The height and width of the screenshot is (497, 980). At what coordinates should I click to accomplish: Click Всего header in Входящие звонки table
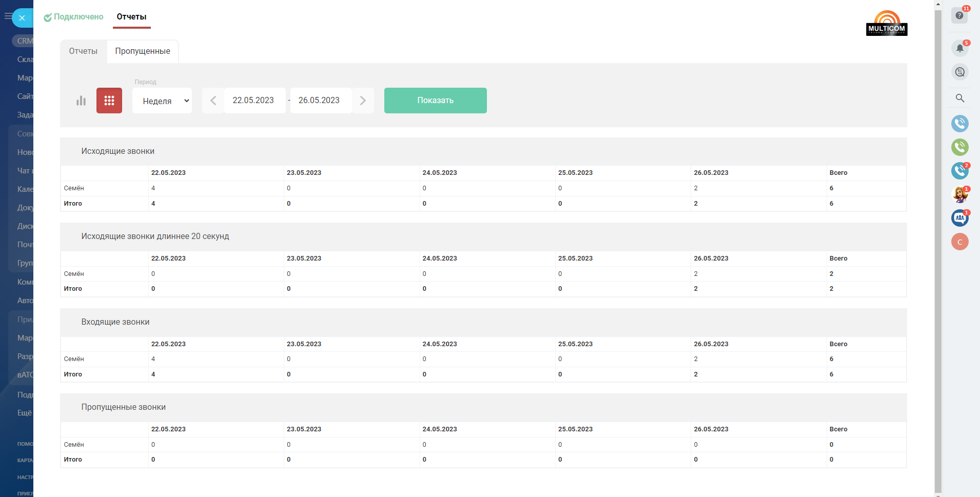pos(838,344)
